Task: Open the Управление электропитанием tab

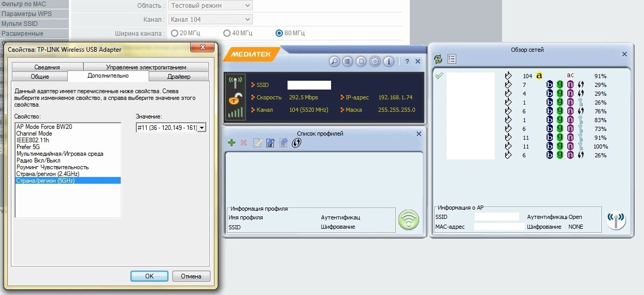Action: click(x=146, y=67)
